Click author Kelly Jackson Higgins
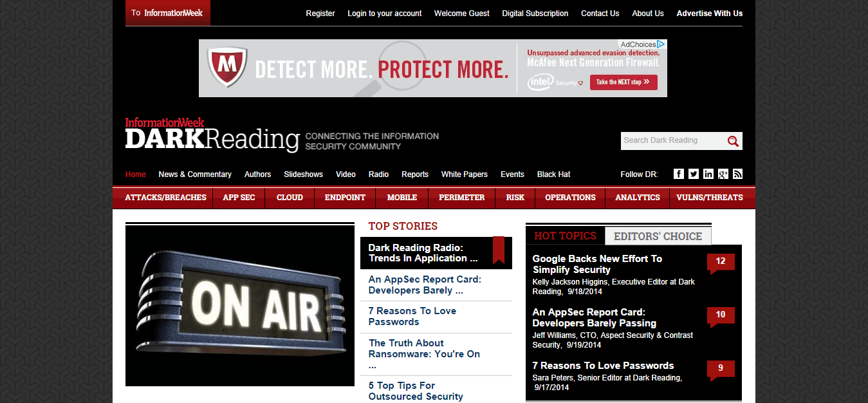868x403 pixels. point(570,282)
